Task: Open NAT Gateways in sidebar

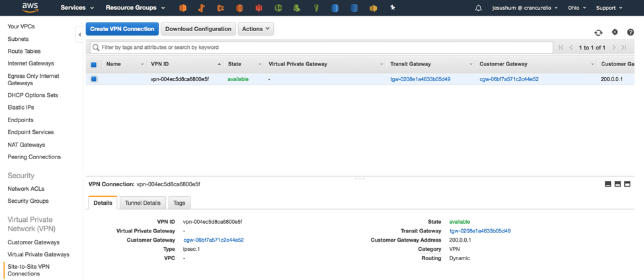Action: (26, 145)
